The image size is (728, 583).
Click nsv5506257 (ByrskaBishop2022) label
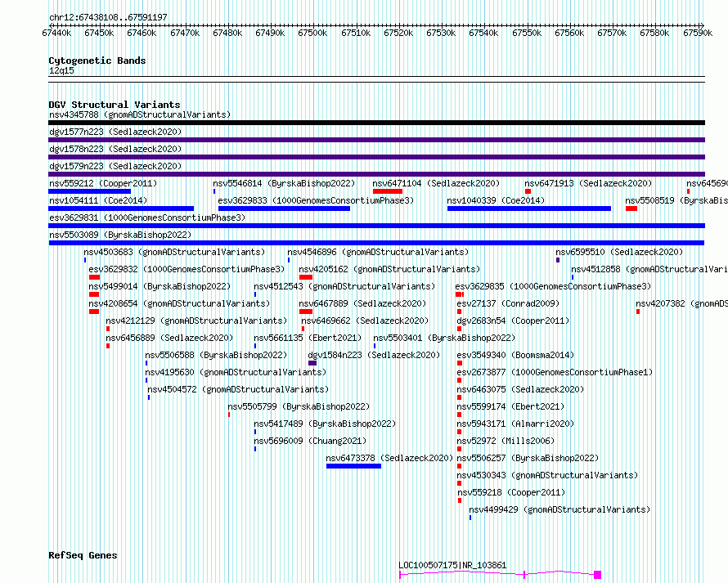528,458
